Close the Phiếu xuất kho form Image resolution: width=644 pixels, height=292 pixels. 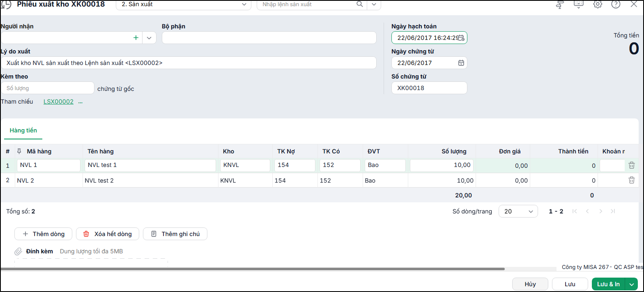[x=634, y=4]
